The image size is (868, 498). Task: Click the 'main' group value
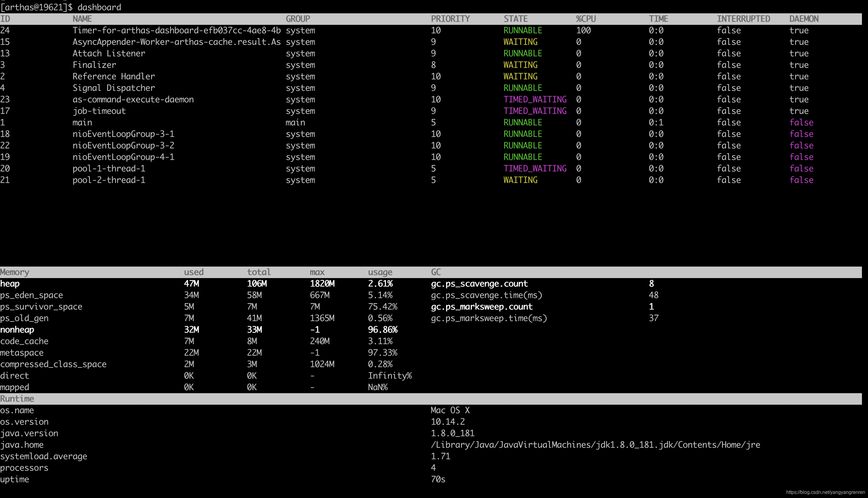[x=295, y=122]
